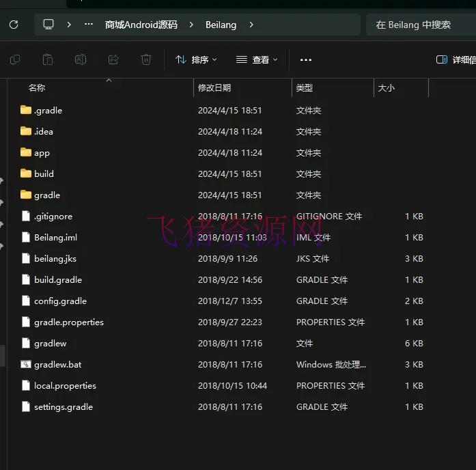Click the local.properties file name
This screenshot has width=476, height=470.
[x=65, y=386]
